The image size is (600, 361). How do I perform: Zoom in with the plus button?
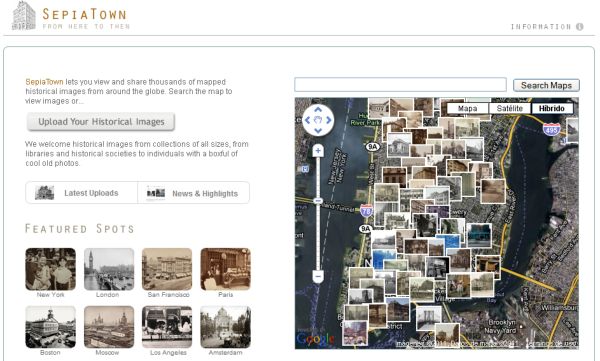coord(318,151)
